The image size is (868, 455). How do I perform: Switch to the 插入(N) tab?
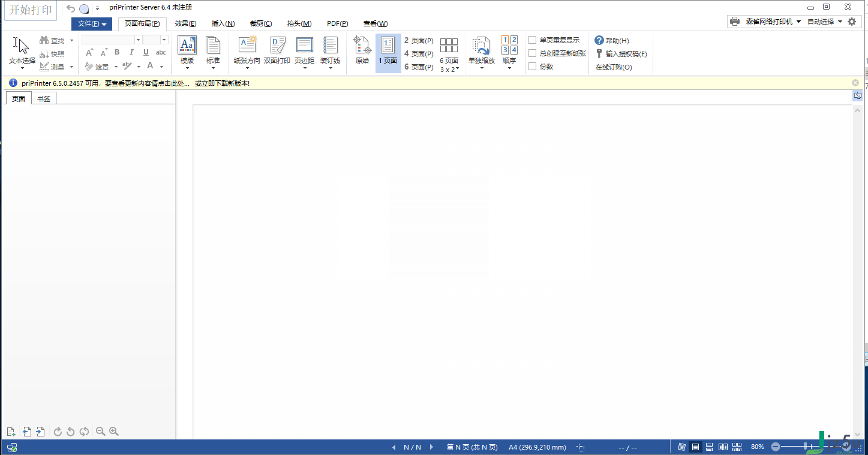[x=223, y=24]
